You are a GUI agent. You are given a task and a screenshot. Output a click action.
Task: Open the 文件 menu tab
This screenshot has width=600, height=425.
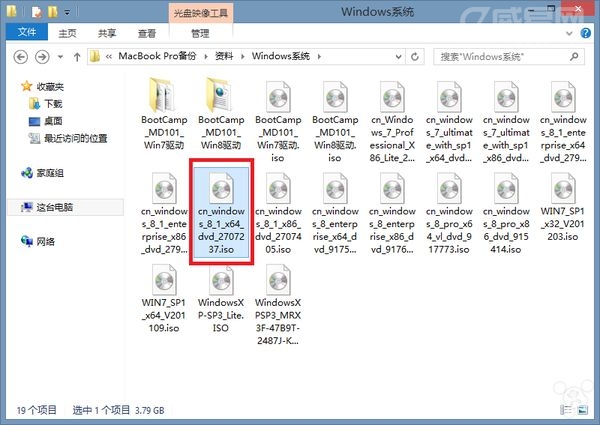point(27,32)
